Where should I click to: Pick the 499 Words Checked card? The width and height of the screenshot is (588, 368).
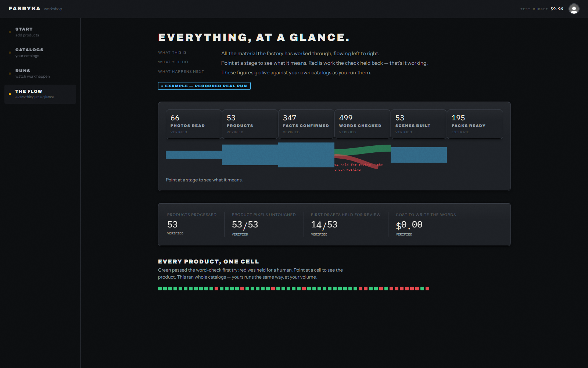point(362,124)
